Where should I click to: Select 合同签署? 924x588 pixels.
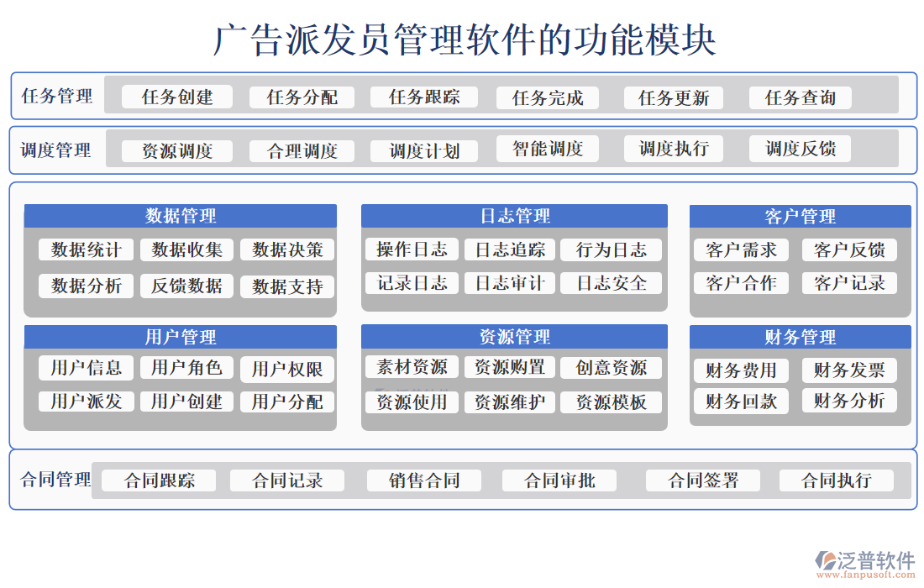[702, 480]
